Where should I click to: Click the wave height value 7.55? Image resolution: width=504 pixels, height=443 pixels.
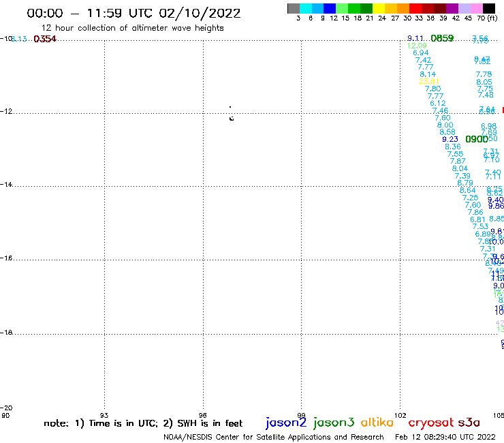click(x=455, y=154)
